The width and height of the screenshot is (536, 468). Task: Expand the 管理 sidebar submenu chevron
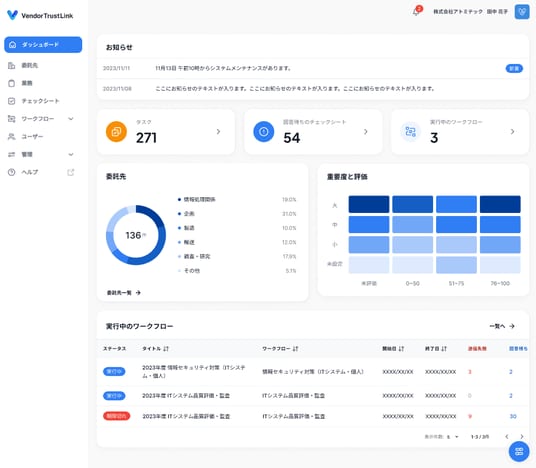coord(71,155)
